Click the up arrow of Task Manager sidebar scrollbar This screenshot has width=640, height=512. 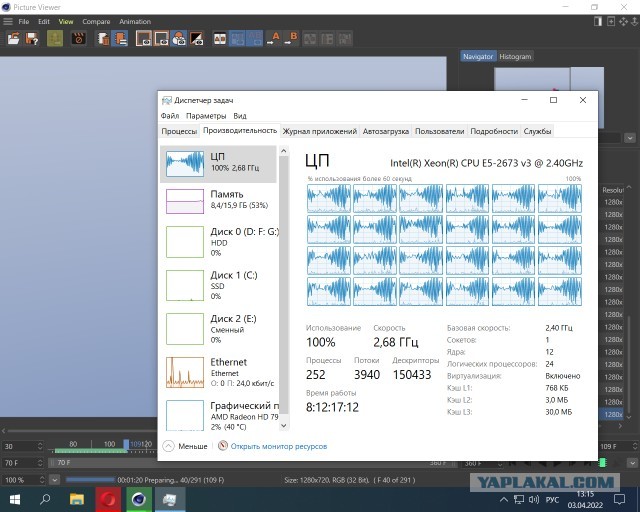tap(284, 151)
